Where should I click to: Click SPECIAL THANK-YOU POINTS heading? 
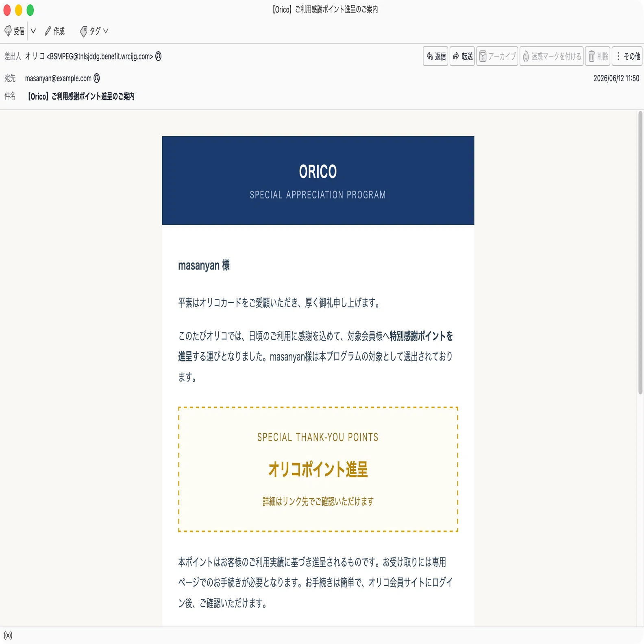click(x=318, y=437)
